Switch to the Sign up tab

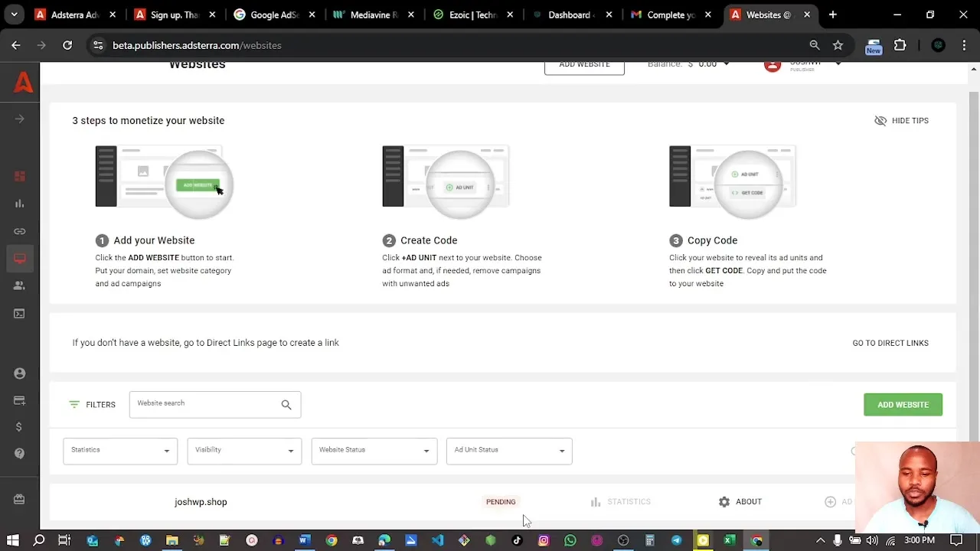[x=176, y=15]
